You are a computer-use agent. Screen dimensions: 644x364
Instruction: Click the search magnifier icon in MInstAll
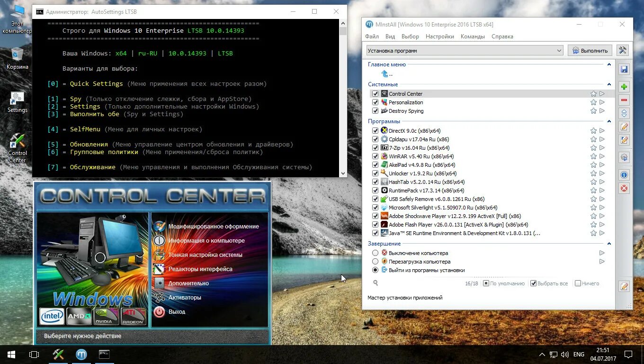pos(376,283)
